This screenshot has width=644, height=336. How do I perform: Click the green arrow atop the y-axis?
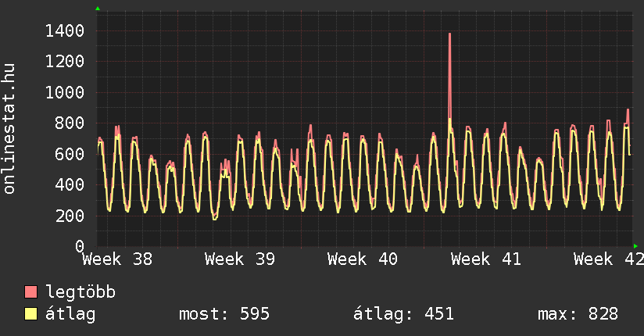pyautogui.click(x=97, y=9)
